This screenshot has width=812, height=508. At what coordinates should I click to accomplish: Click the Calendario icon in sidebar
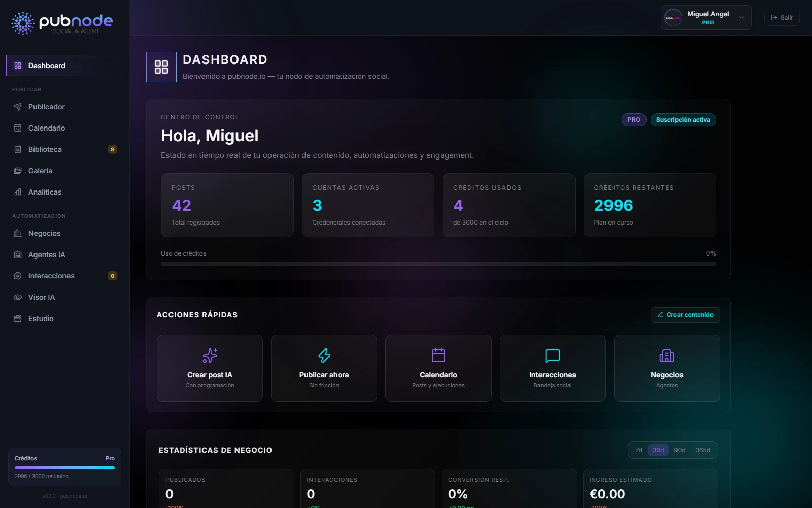pos(18,128)
